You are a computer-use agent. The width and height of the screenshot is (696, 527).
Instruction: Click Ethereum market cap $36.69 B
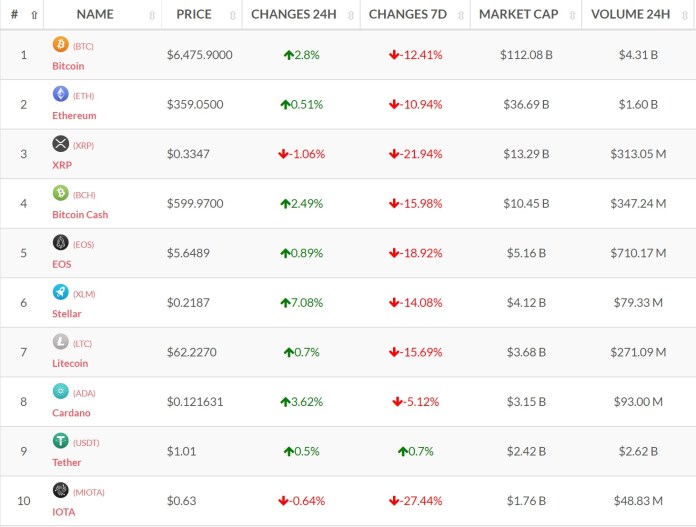[526, 105]
